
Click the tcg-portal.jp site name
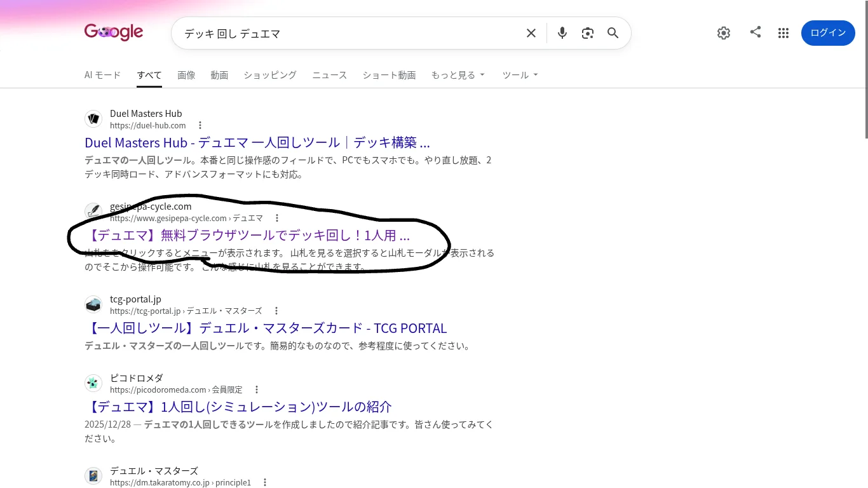coord(135,299)
